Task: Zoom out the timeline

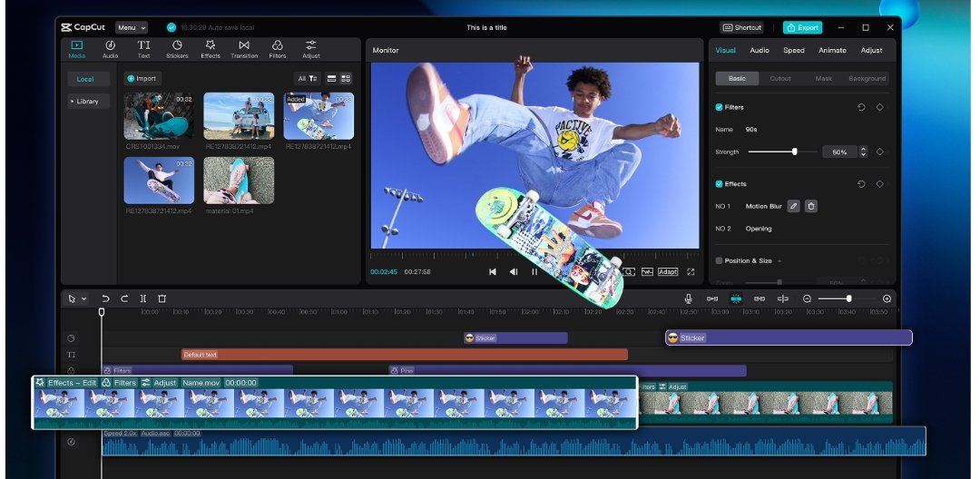Action: [x=807, y=299]
